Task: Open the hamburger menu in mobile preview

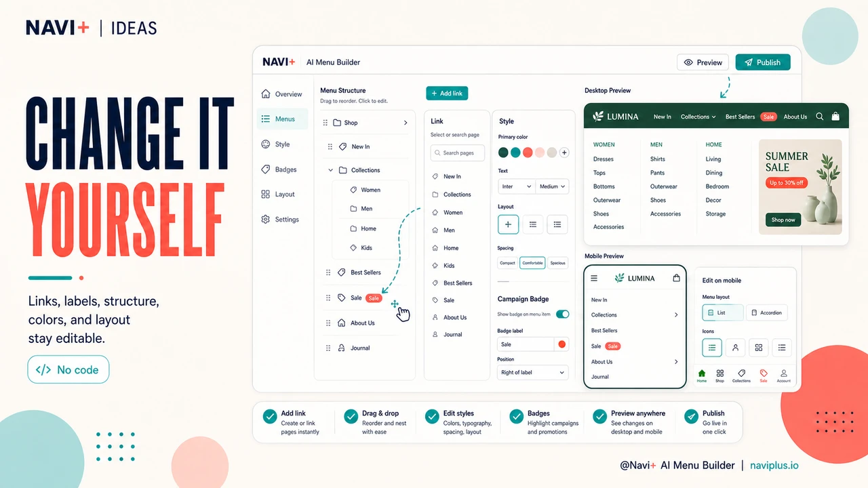Action: 594,278
